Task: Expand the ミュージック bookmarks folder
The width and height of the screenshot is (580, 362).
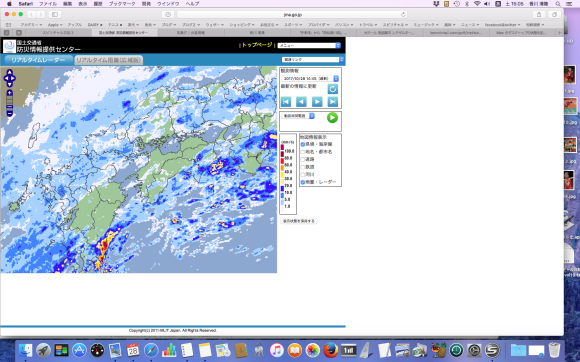Action: tap(426, 25)
